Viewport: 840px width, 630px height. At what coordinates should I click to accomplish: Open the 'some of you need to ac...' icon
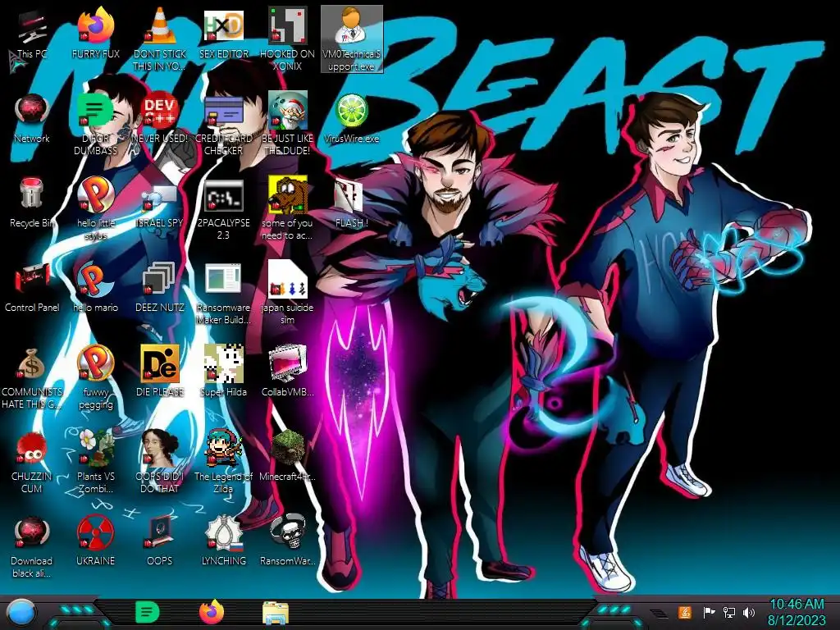[x=287, y=209]
